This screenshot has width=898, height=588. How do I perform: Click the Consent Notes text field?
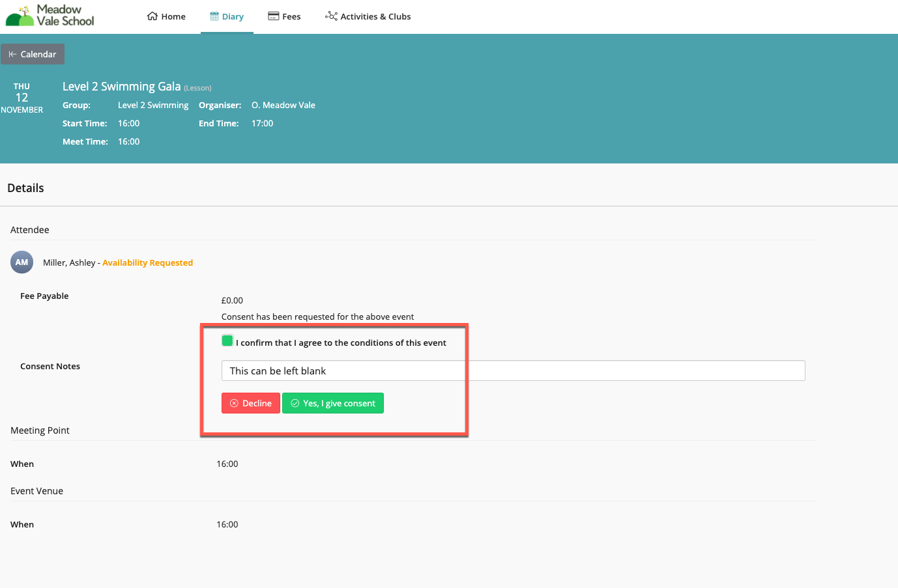tap(514, 371)
